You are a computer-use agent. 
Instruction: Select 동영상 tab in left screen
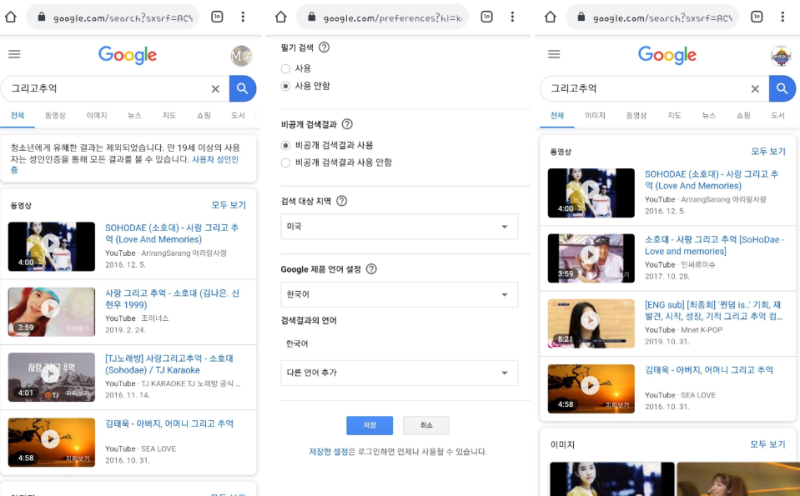pos(55,116)
